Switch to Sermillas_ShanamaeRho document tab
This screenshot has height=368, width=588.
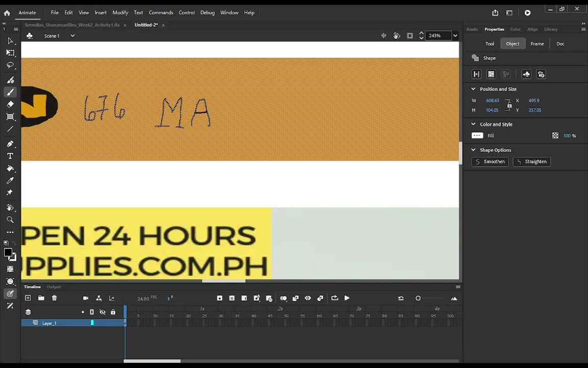(x=72, y=25)
